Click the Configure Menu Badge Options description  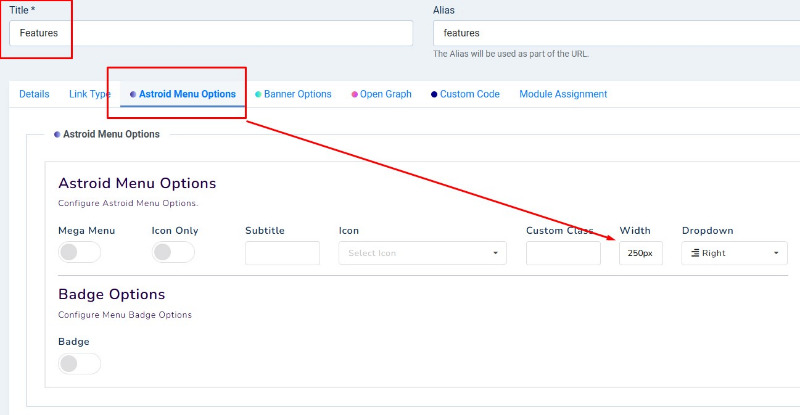[125, 315]
